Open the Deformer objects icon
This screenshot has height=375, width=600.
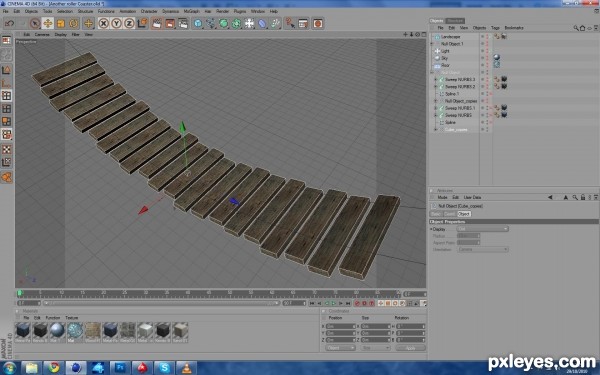click(x=262, y=23)
